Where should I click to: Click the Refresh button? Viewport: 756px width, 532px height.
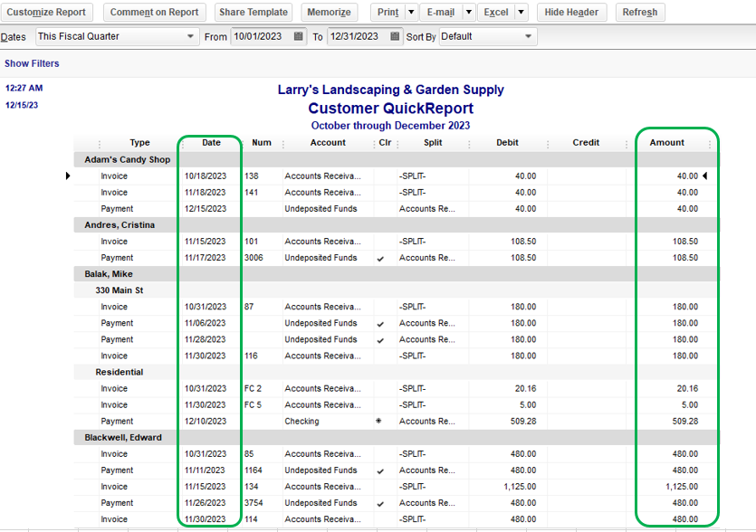640,12
